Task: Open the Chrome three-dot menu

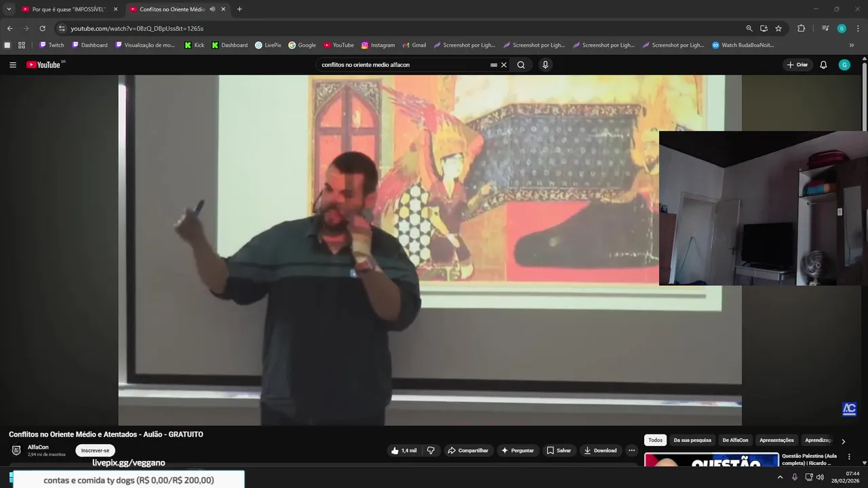Action: point(858,28)
